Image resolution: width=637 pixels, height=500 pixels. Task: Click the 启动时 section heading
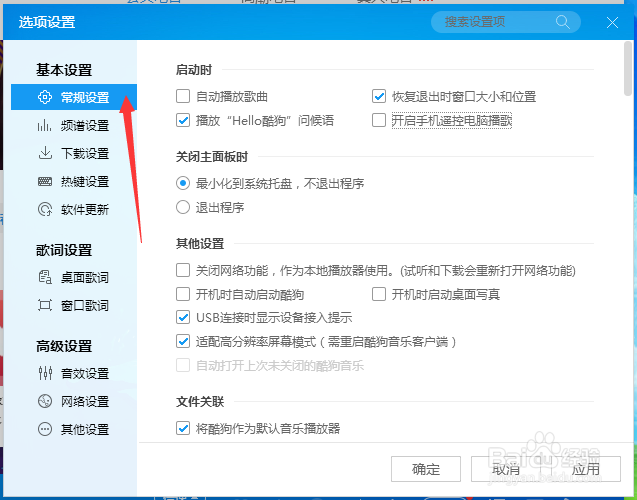194,70
